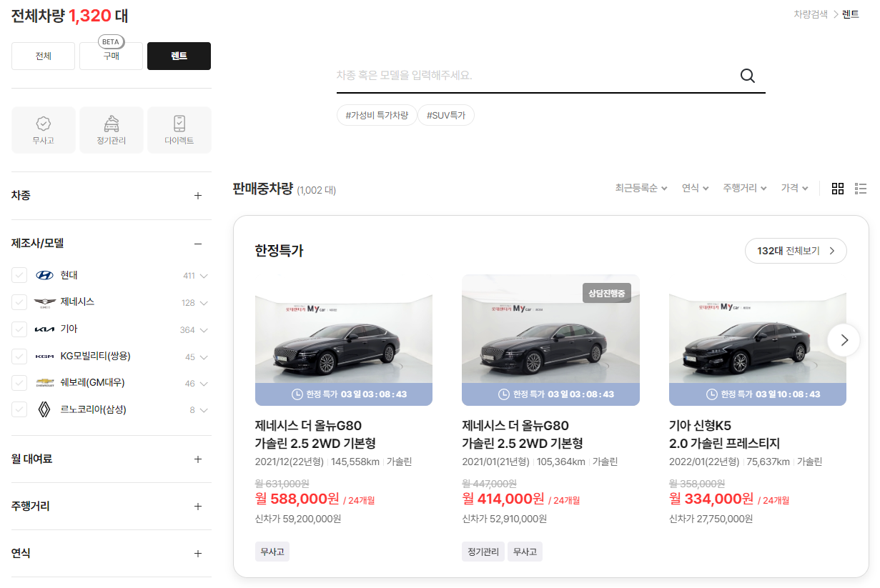880x588 pixels.
Task: Click 신차가 59,200,000원 text
Action: (298, 519)
